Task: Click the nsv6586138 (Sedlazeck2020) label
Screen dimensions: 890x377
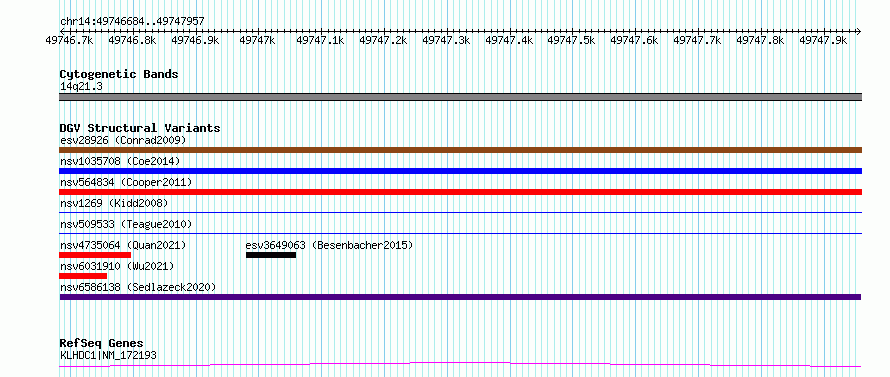Action: pyautogui.click(x=138, y=287)
